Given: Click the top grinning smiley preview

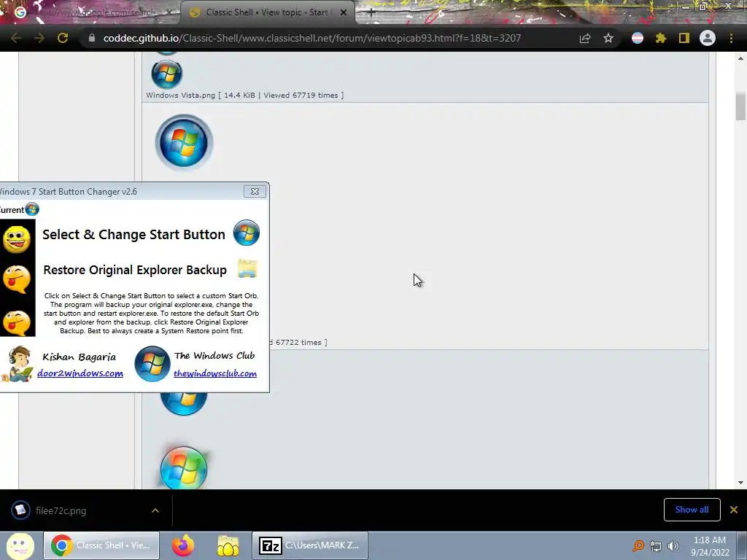Looking at the screenshot, I should click(17, 239).
